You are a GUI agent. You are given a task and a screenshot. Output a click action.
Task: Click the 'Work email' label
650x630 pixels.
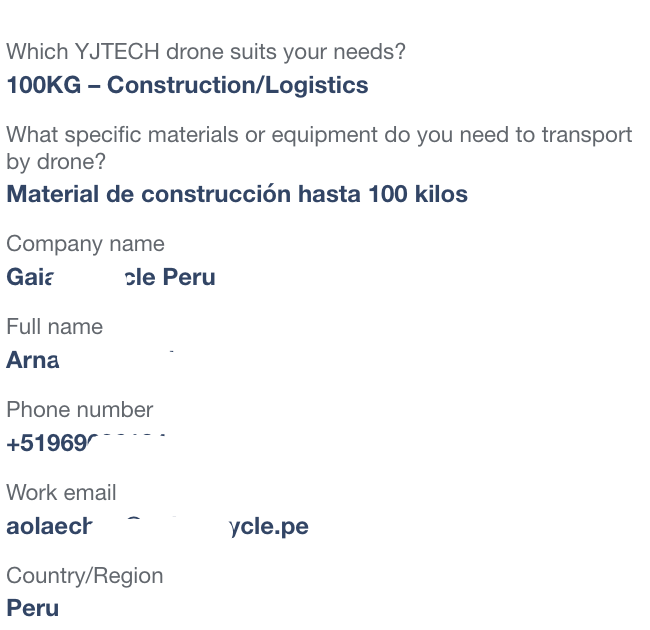pyautogui.click(x=61, y=493)
